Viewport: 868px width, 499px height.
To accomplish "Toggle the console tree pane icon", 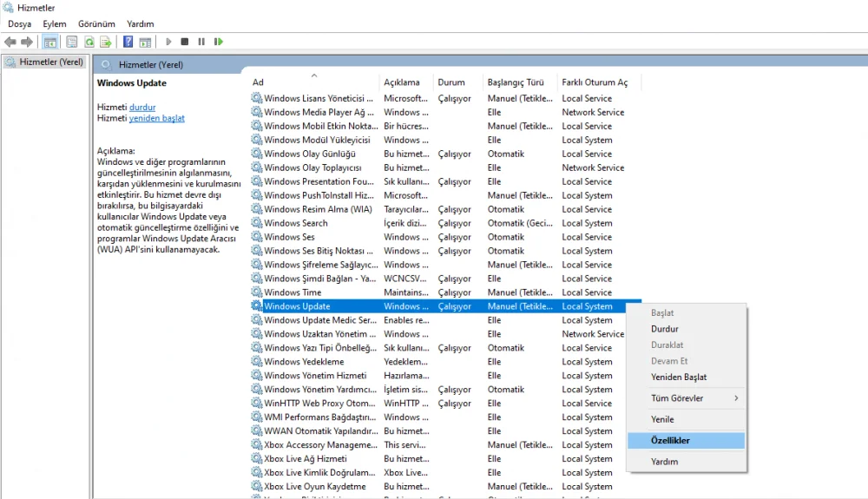I will [x=49, y=42].
